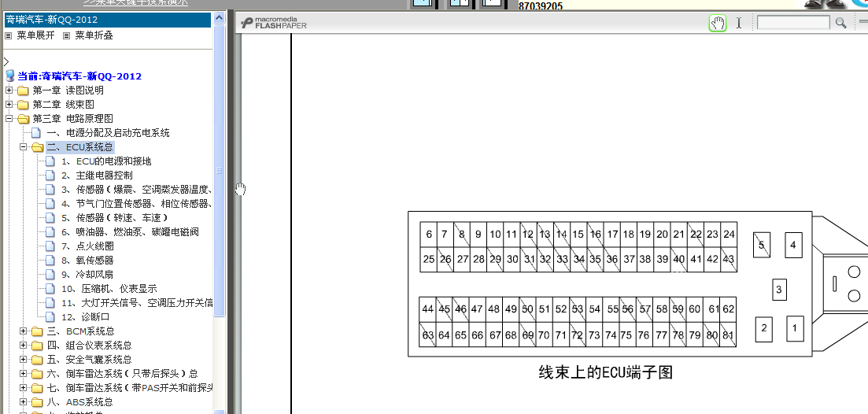Open 8、氧传感器 page
868x414 pixels.
pos(87,261)
